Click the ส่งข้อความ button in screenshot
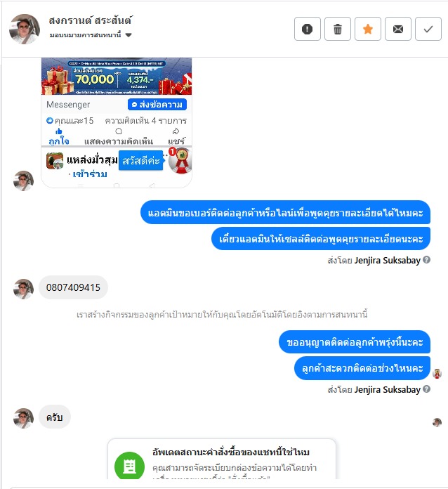Image resolution: width=448 pixels, height=489 pixels. tap(157, 105)
